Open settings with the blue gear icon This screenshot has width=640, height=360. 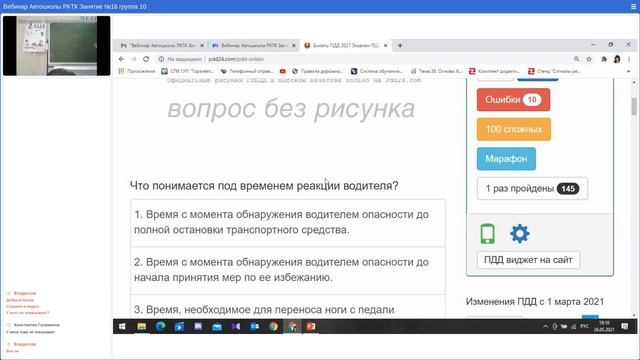520,234
